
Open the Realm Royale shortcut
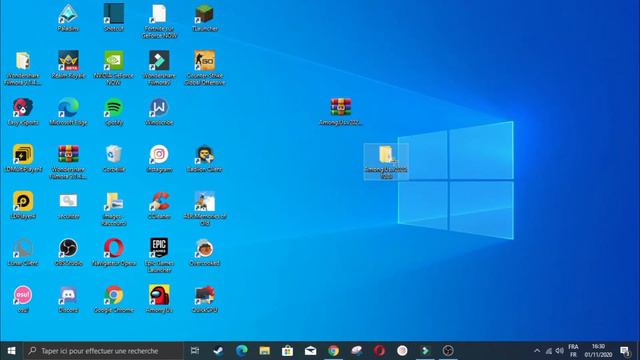click(x=68, y=64)
